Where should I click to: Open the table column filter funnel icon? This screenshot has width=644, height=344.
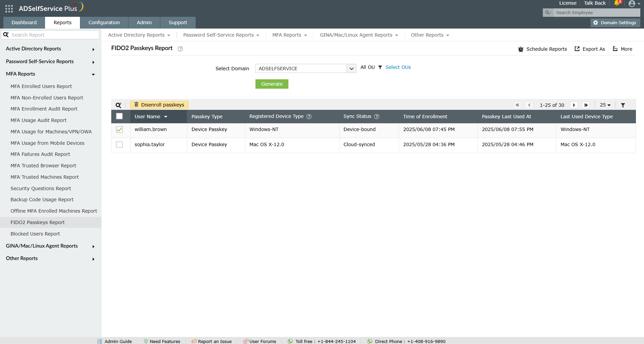coord(623,105)
